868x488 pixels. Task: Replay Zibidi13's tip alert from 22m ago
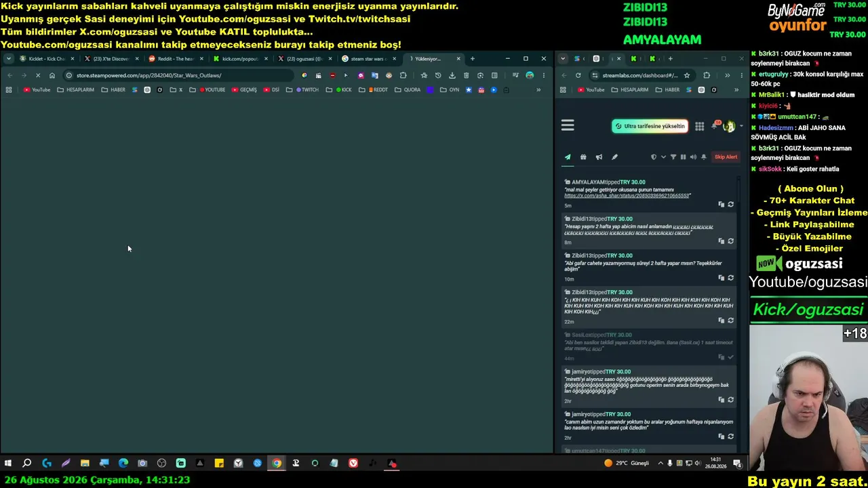730,321
